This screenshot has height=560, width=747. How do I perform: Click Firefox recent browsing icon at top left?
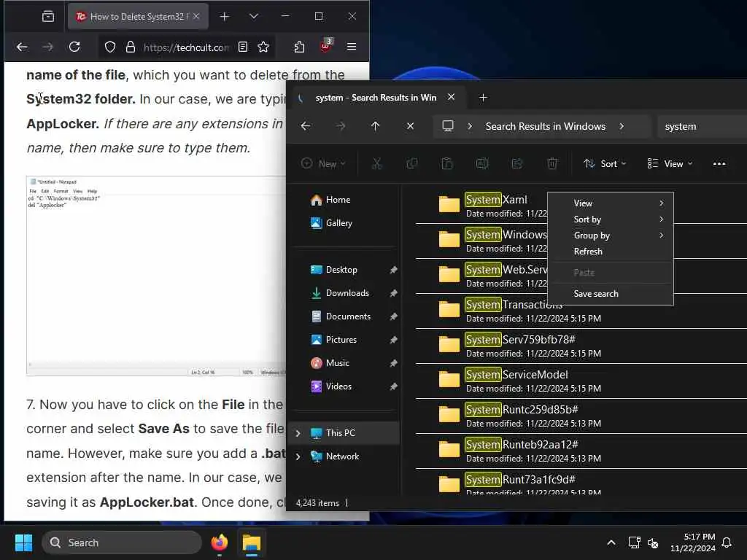[48, 17]
